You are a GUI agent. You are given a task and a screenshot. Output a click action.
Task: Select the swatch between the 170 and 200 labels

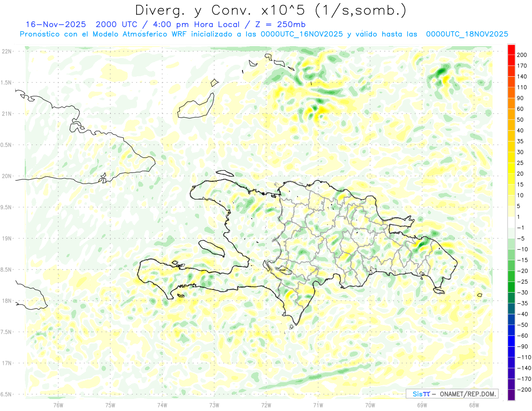coord(512,60)
